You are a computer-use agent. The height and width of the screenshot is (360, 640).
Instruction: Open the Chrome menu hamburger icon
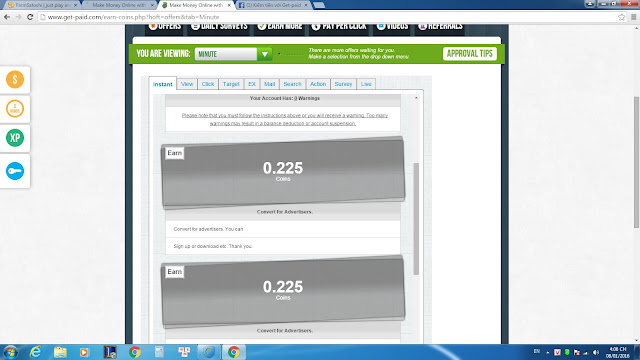633,17
